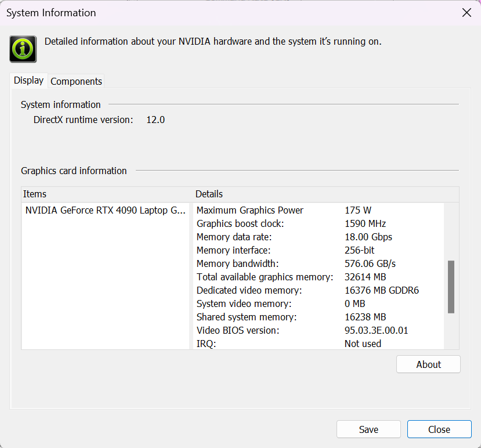Select the Video BIOS version row
The image size is (481, 448).
pos(238,330)
